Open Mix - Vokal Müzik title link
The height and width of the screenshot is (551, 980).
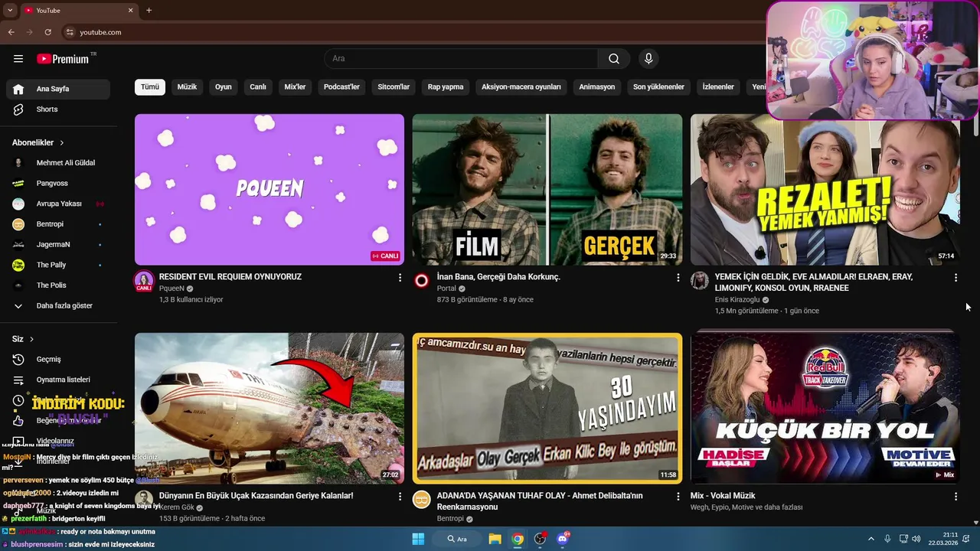point(723,496)
